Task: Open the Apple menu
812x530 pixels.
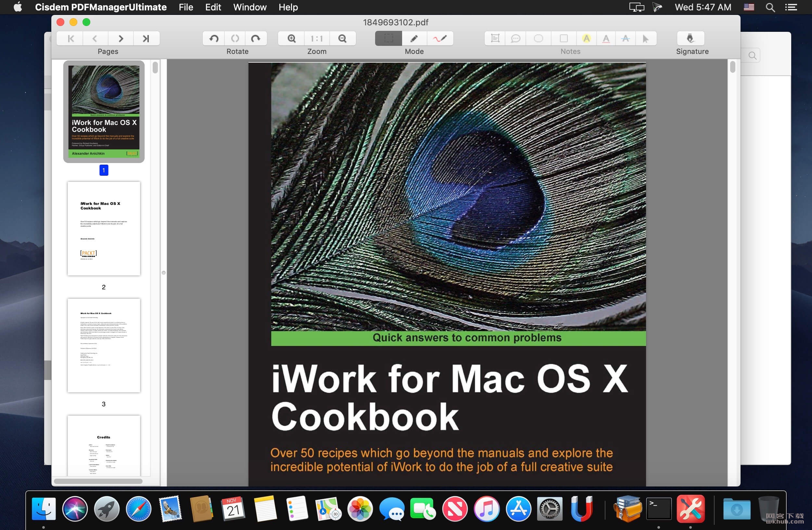Action: [18, 7]
